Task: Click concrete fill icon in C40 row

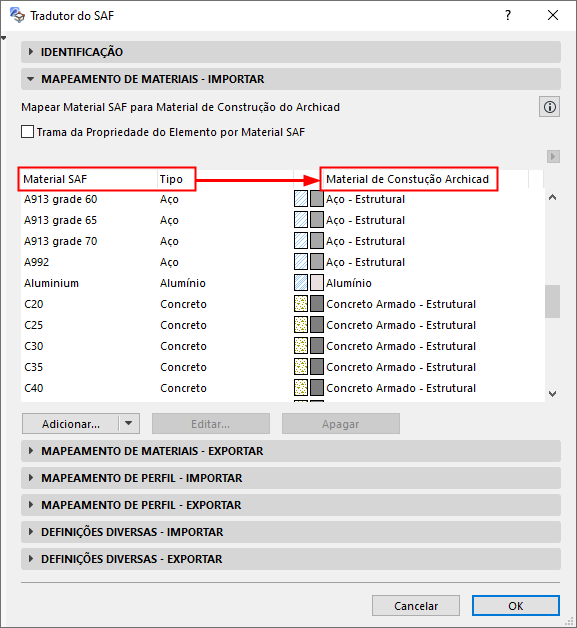Action: click(301, 388)
